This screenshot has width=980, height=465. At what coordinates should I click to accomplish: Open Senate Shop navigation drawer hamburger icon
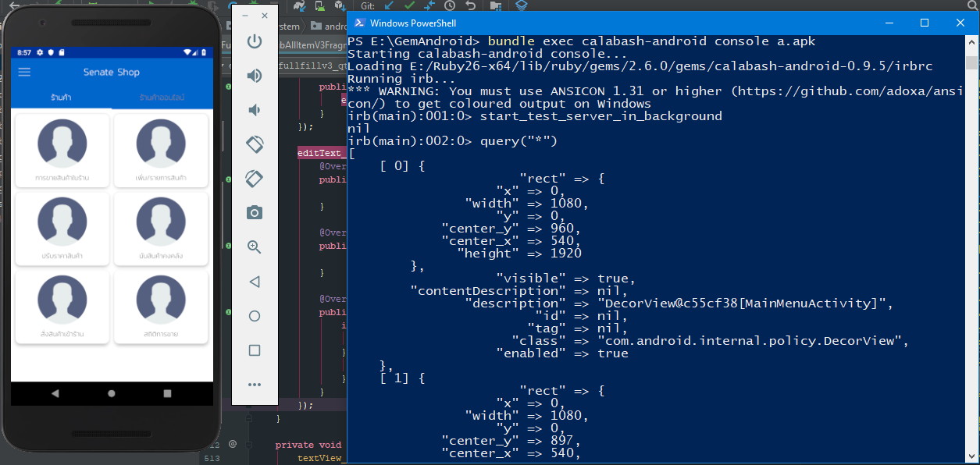[x=24, y=72]
